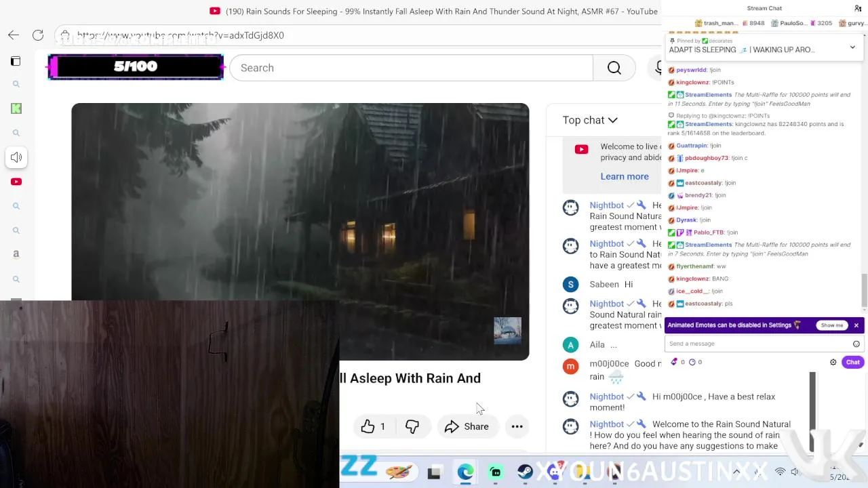Click brendy21 username in Stream Chat
Screen dimensions: 868x488
(x=698, y=195)
